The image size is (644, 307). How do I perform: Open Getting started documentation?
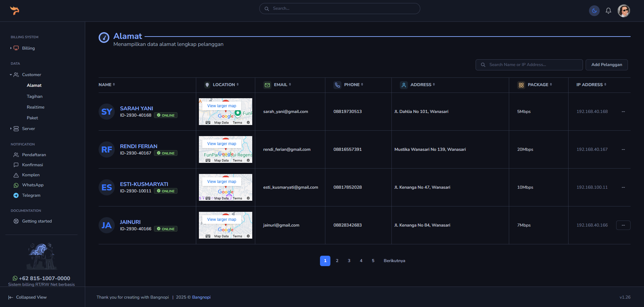(37, 221)
